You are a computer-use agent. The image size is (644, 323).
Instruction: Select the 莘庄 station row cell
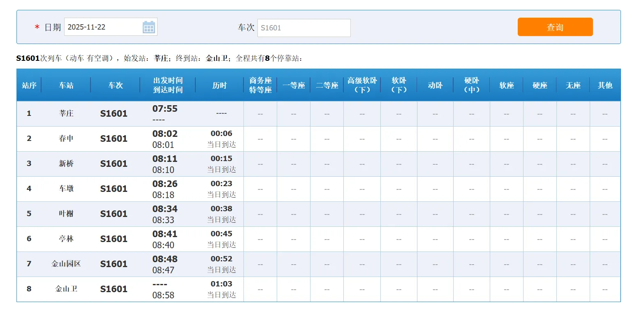point(66,113)
